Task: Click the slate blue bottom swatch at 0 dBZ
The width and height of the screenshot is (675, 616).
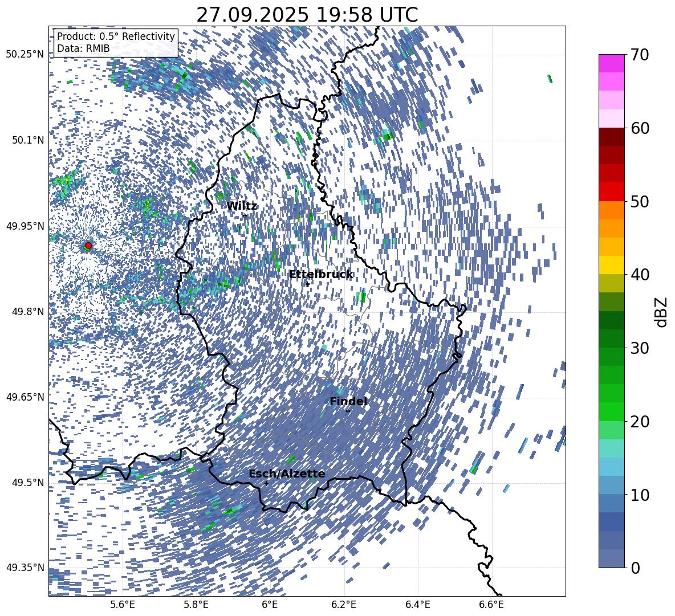Action: coord(611,558)
